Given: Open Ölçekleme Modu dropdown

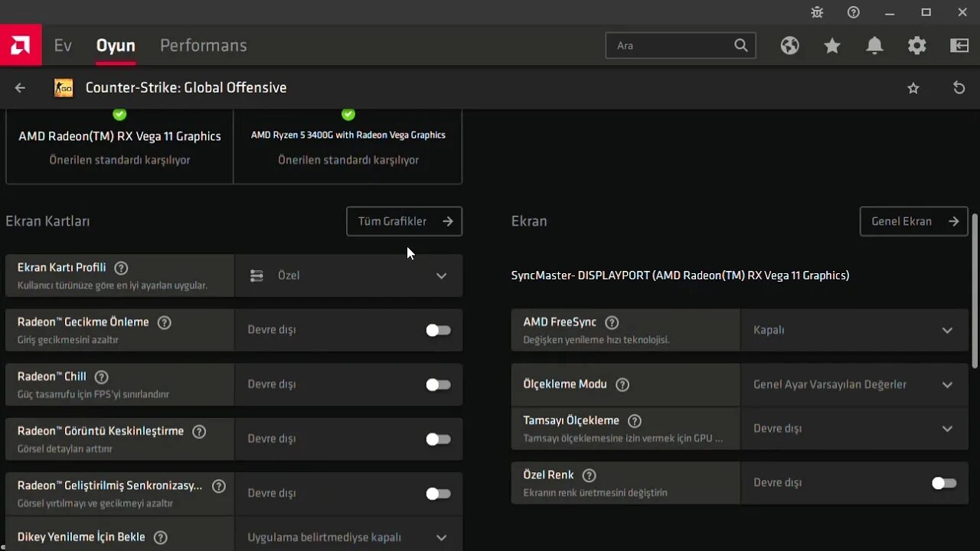Looking at the screenshot, I should pyautogui.click(x=854, y=384).
